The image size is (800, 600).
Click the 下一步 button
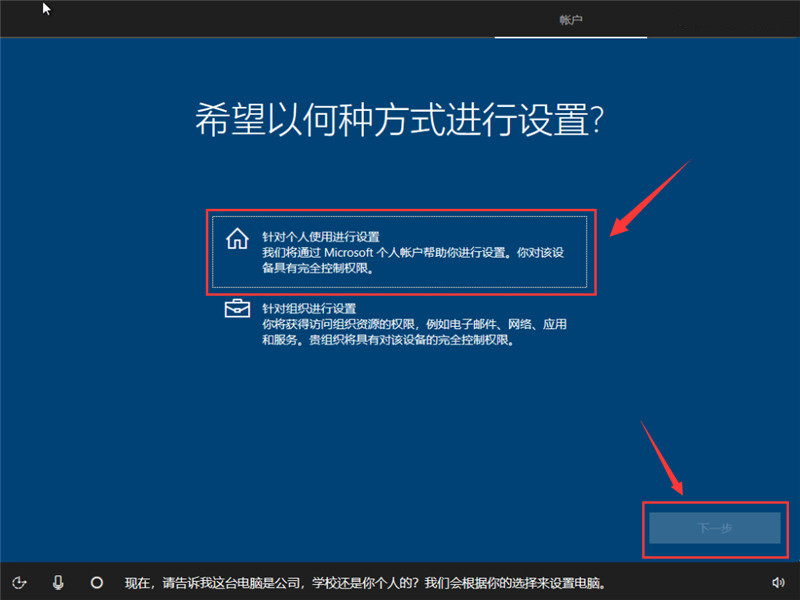pos(714,527)
